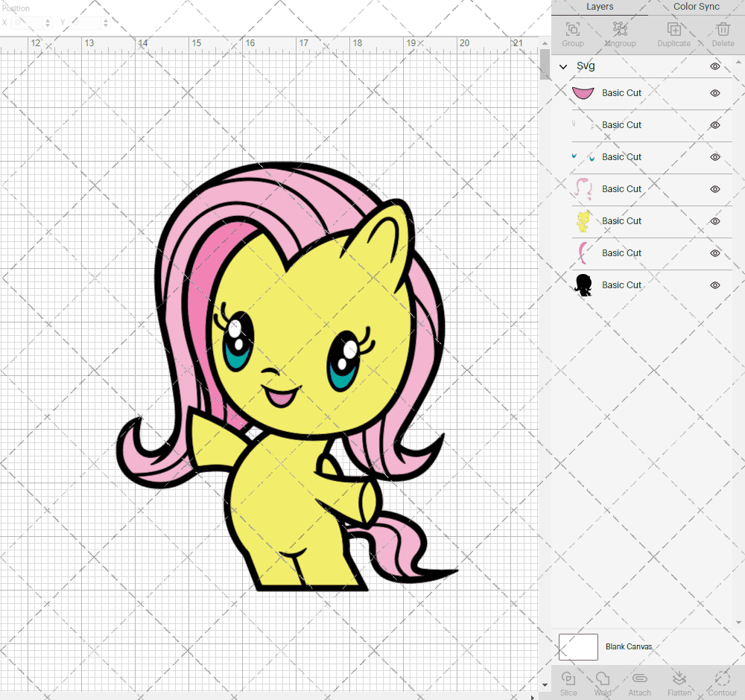
Task: Hide the teal eyes Basic Cut layer
Action: point(715,157)
